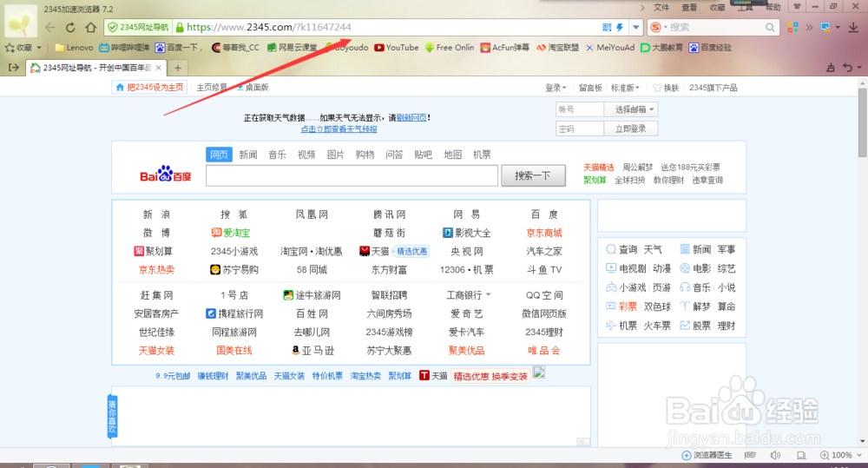The image size is (868, 468).
Task: Open the 百度经验 bookmark
Action: point(710,48)
